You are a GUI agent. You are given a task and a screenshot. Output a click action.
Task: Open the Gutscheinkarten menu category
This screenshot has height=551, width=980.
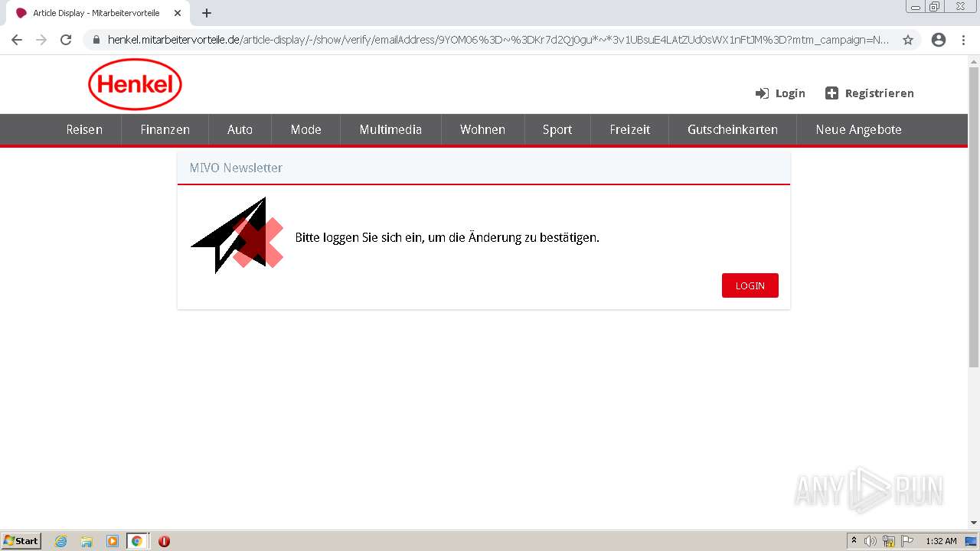pyautogui.click(x=733, y=129)
